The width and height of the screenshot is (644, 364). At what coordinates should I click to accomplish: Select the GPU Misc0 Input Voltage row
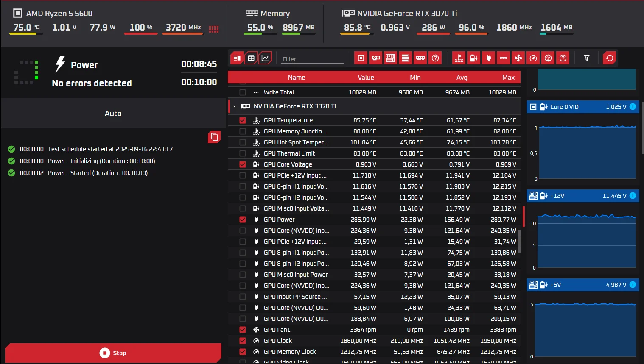click(374, 208)
